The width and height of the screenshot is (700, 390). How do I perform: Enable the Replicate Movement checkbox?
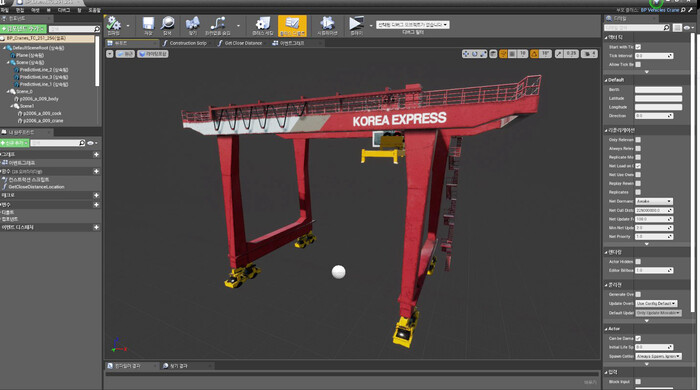638,157
